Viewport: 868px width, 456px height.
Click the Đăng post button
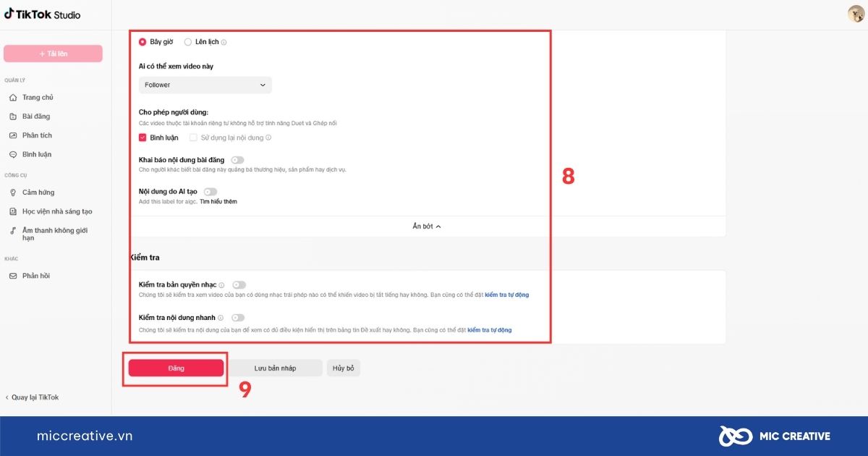(x=176, y=368)
